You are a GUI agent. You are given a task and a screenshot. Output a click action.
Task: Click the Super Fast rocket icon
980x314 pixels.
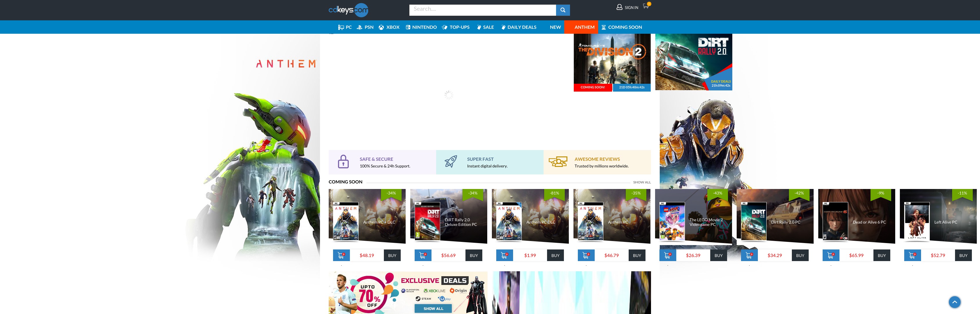click(x=451, y=162)
